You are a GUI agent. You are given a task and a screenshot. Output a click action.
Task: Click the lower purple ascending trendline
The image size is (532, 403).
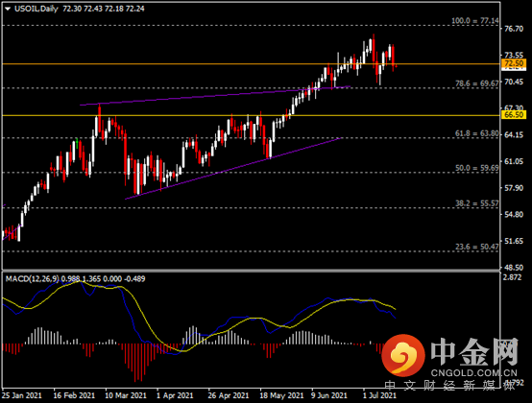[x=232, y=169]
